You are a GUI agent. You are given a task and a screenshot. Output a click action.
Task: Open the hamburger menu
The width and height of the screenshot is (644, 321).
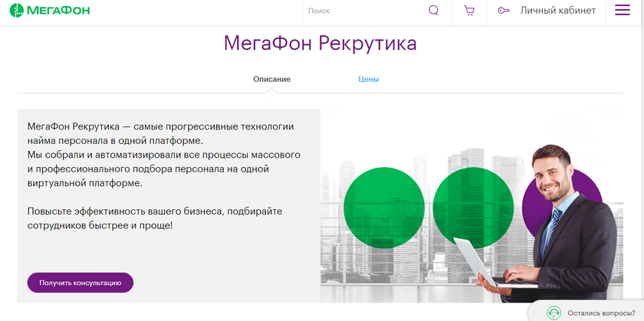point(623,10)
